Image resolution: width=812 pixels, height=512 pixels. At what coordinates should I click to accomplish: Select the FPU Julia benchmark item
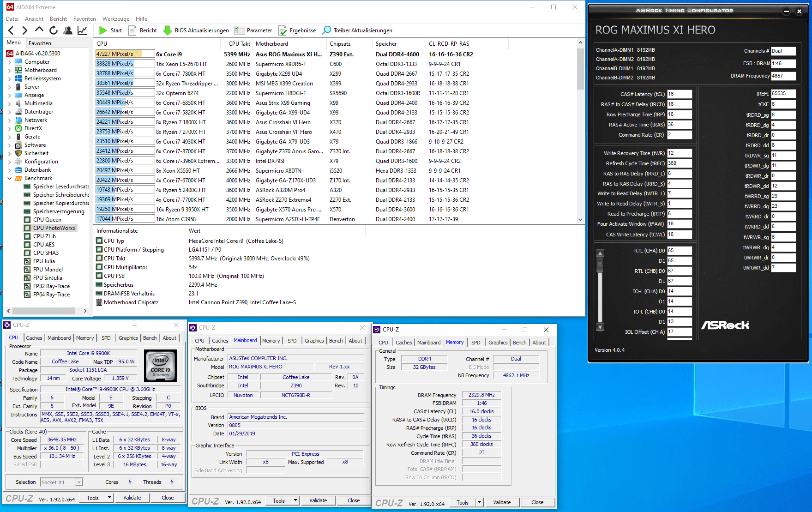click(44, 261)
